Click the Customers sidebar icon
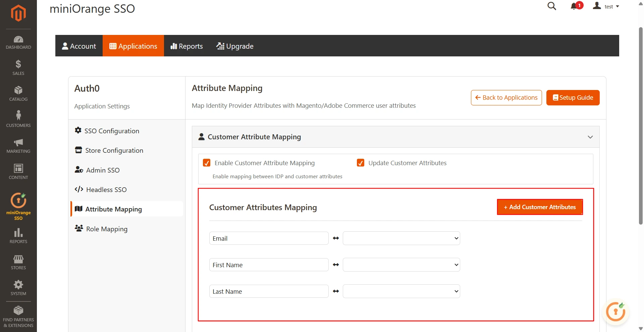This screenshot has width=644, height=332. tap(18, 118)
